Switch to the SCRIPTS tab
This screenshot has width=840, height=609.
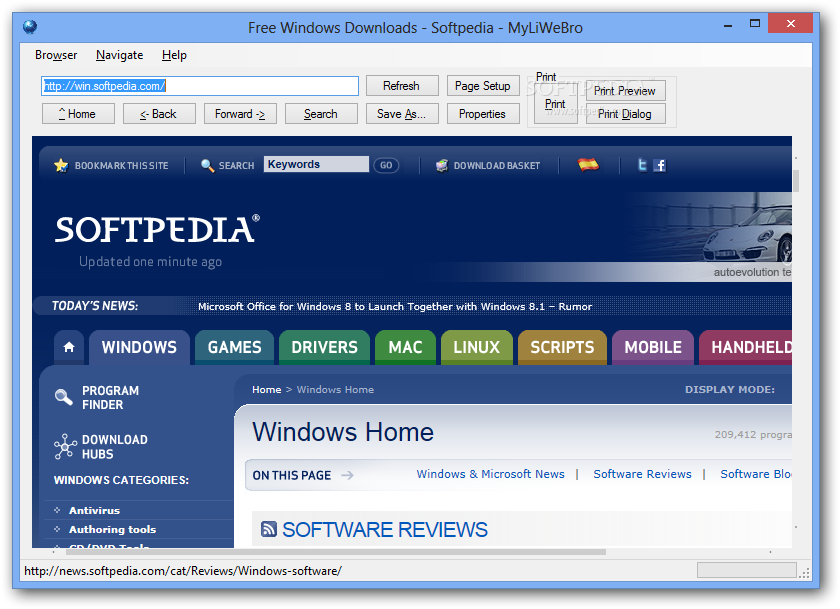pos(562,347)
